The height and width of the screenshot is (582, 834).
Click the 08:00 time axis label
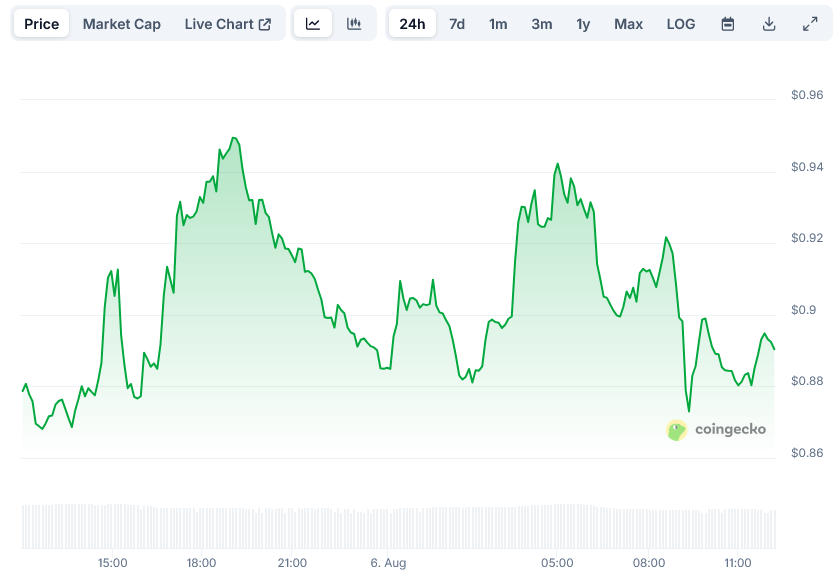click(x=648, y=563)
